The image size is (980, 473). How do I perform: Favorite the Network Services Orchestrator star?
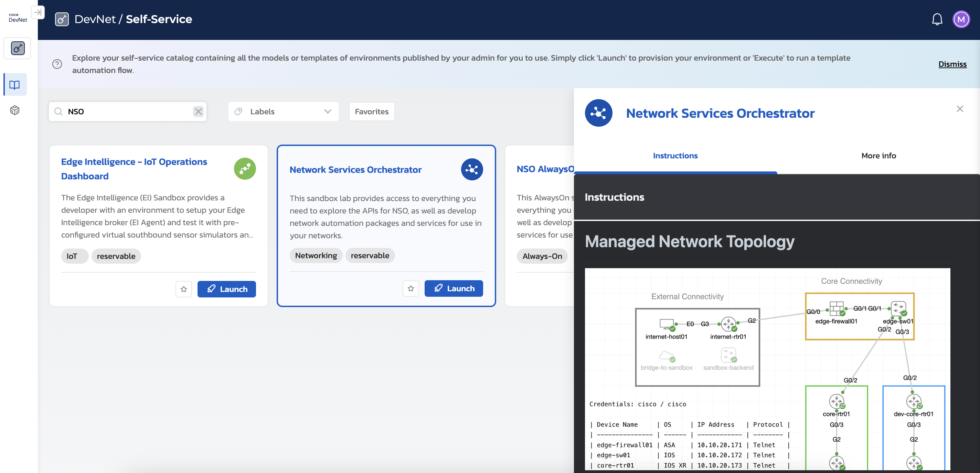(411, 288)
